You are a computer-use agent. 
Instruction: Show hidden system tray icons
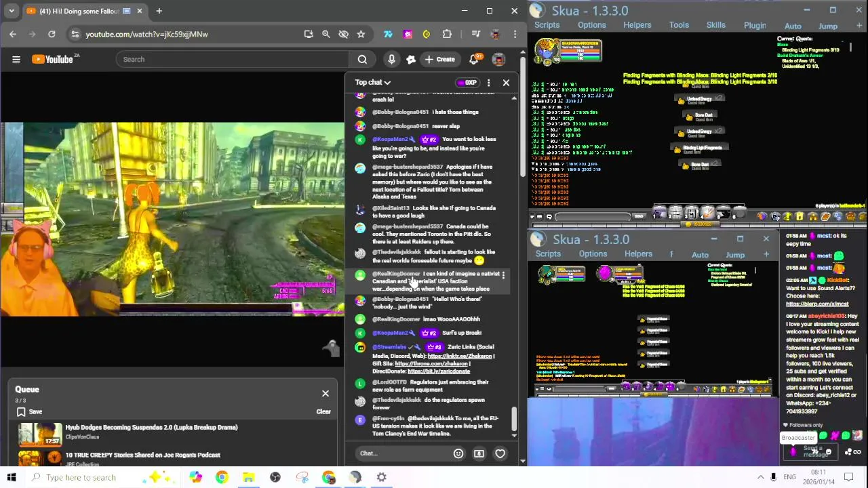[760, 477]
